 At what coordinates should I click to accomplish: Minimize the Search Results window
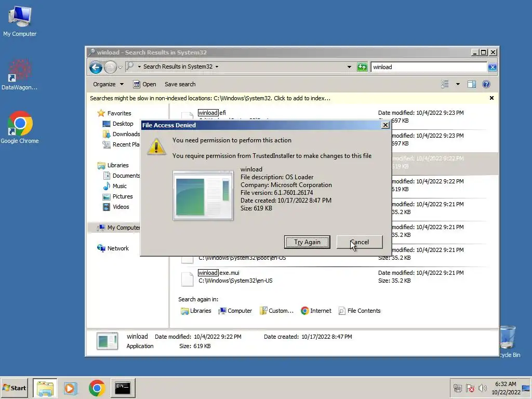(475, 52)
